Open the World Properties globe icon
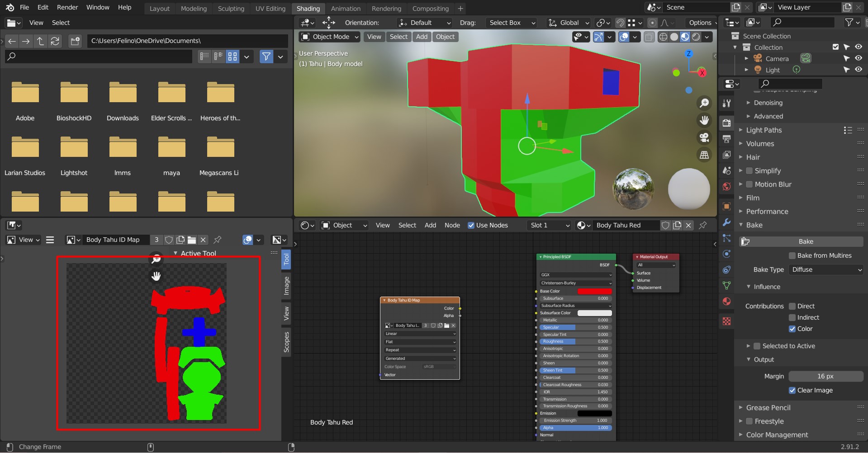Image resolution: width=868 pixels, height=453 pixels. click(726, 186)
